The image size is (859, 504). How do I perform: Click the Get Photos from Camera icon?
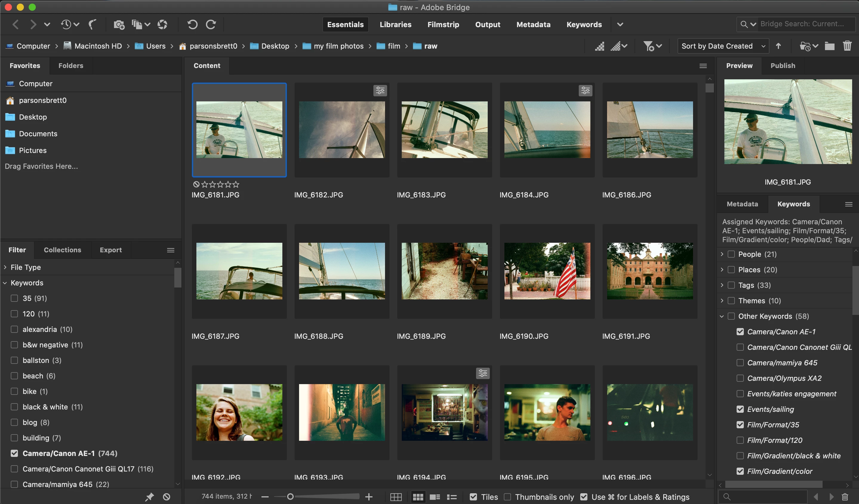click(118, 24)
